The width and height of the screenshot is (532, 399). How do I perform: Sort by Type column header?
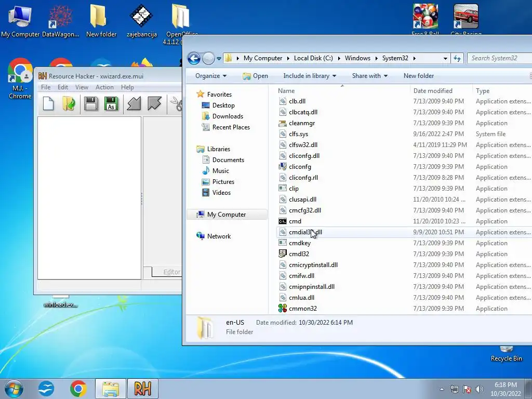502,90
